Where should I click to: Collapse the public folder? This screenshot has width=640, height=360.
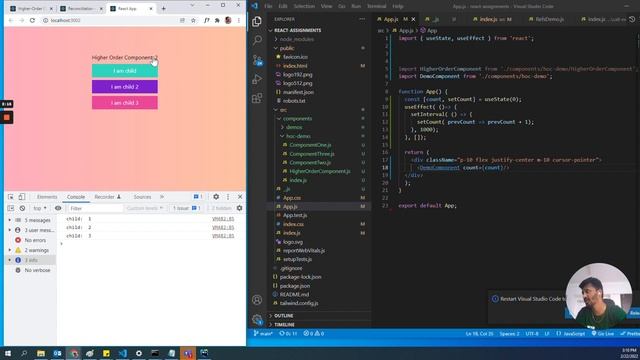click(x=287, y=48)
